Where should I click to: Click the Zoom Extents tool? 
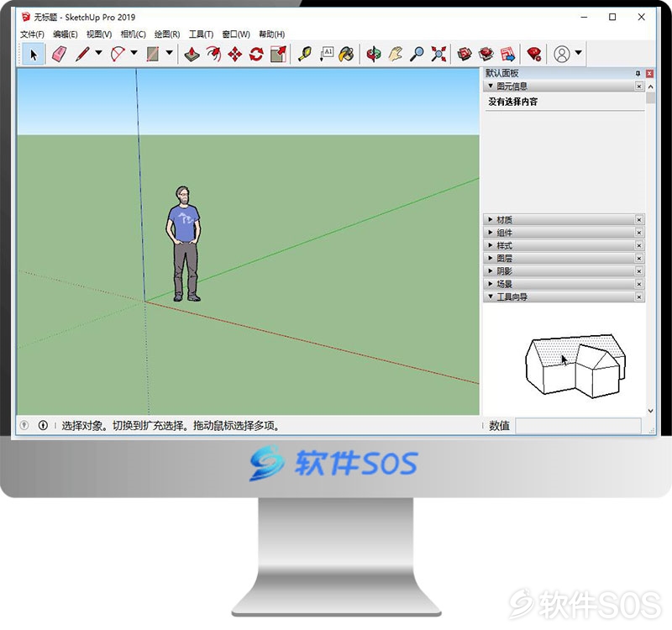tap(438, 55)
